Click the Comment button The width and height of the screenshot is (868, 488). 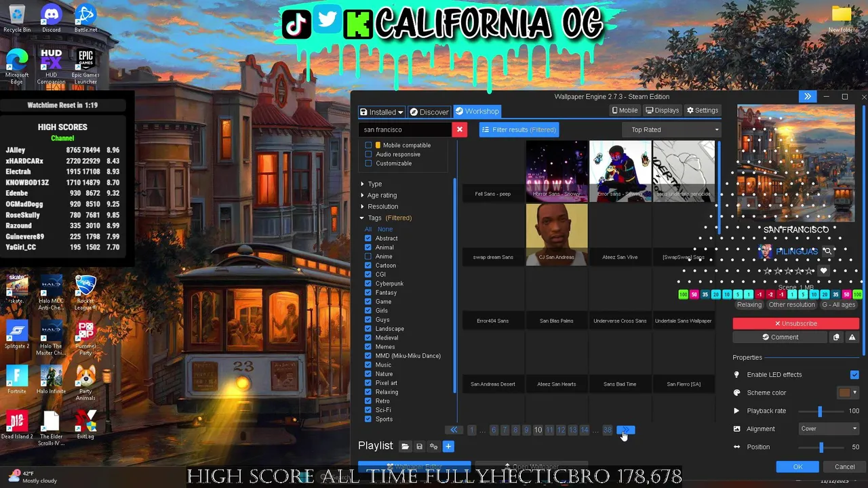[780, 337]
